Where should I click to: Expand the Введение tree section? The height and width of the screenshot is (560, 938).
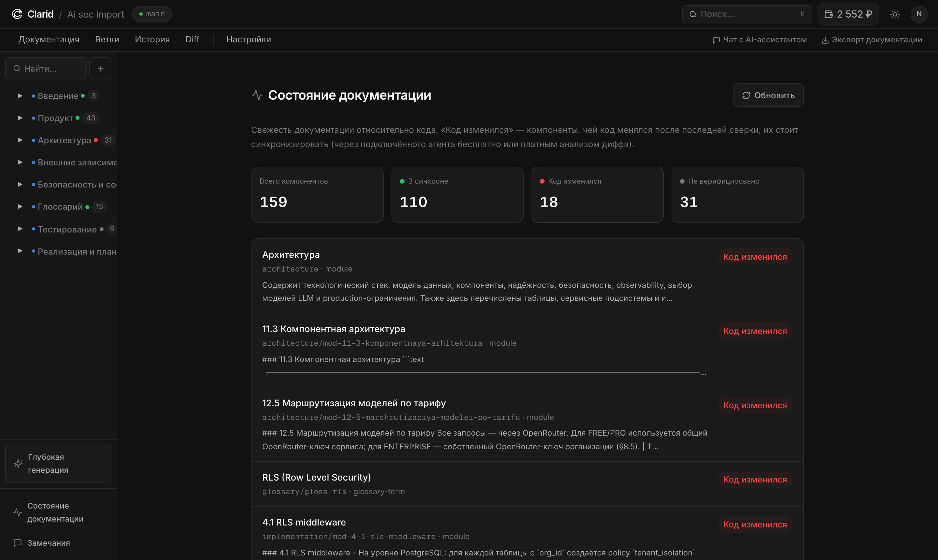tap(20, 96)
